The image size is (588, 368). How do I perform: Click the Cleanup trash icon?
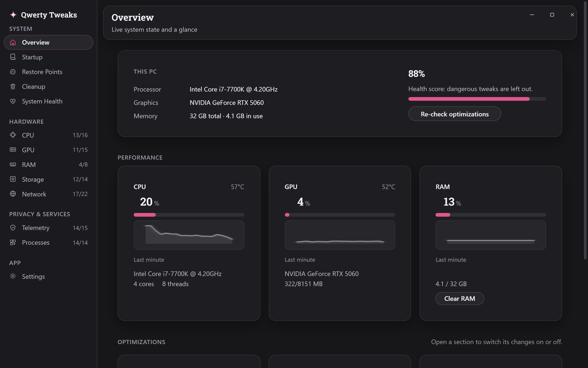click(13, 86)
